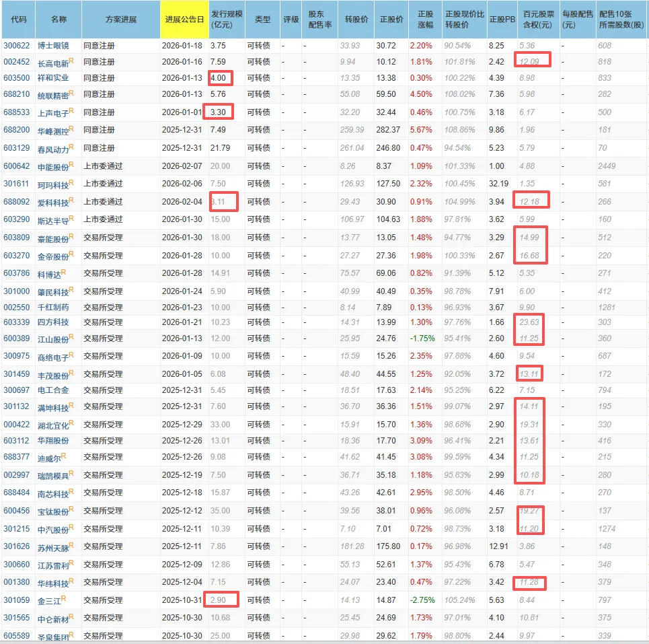Click the 正股现价比转股价 column header

coord(465,20)
